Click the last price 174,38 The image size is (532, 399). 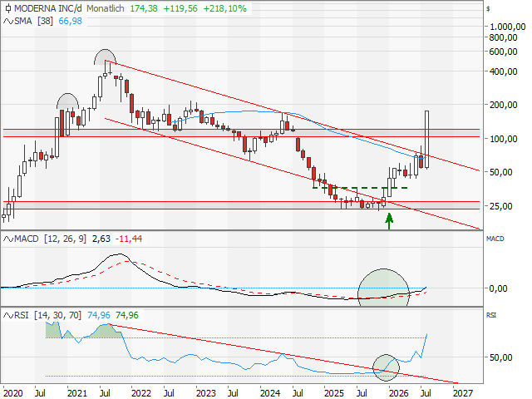pos(144,8)
